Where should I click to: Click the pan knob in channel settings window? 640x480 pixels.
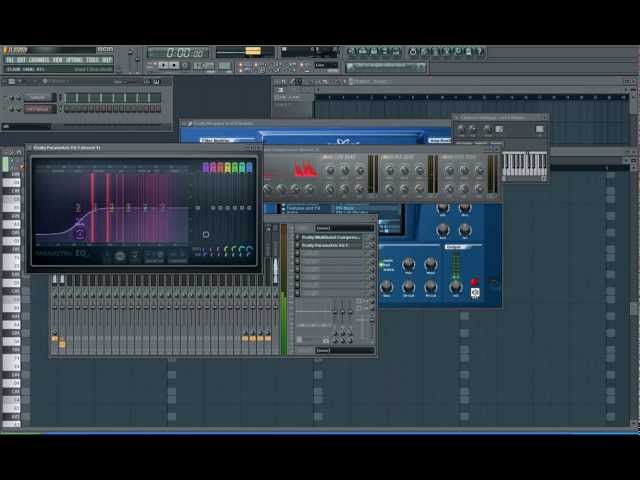pos(461,130)
